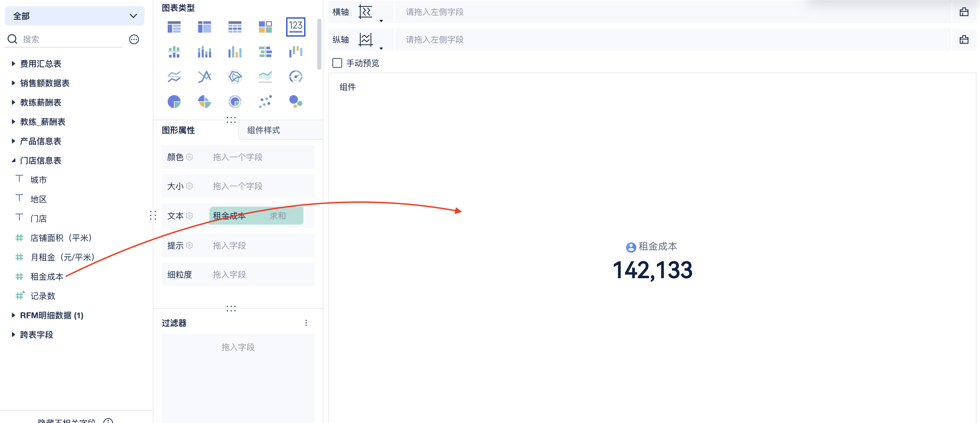The image size is (980, 423).
Task: Select the grouped table chart type icon
Action: [x=174, y=27]
